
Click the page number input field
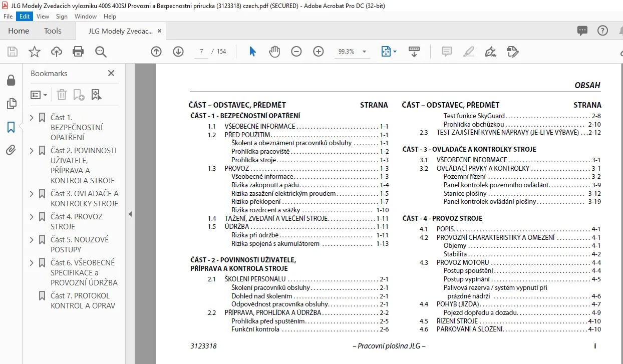[x=201, y=52]
